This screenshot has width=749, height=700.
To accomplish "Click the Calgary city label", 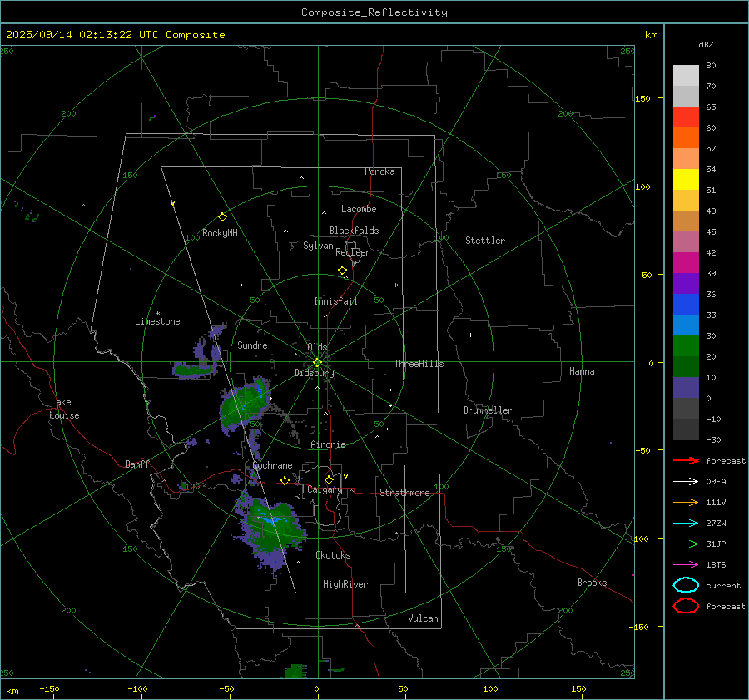I will tap(325, 489).
